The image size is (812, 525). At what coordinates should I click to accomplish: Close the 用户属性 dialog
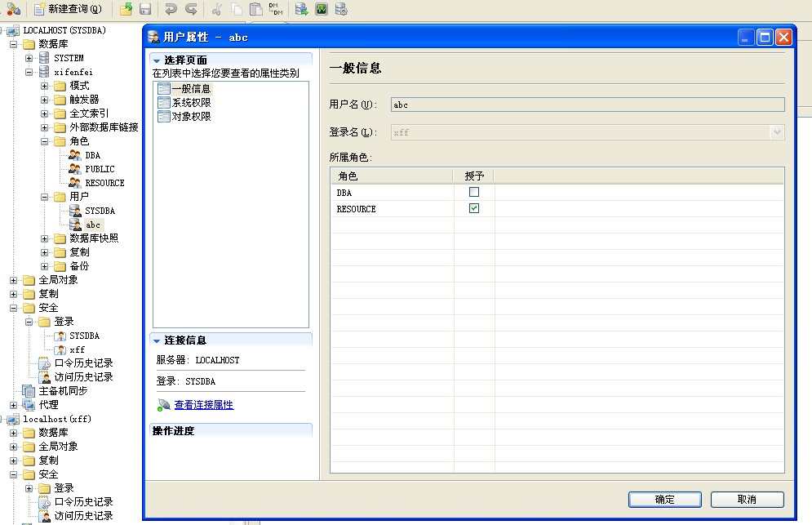point(784,38)
